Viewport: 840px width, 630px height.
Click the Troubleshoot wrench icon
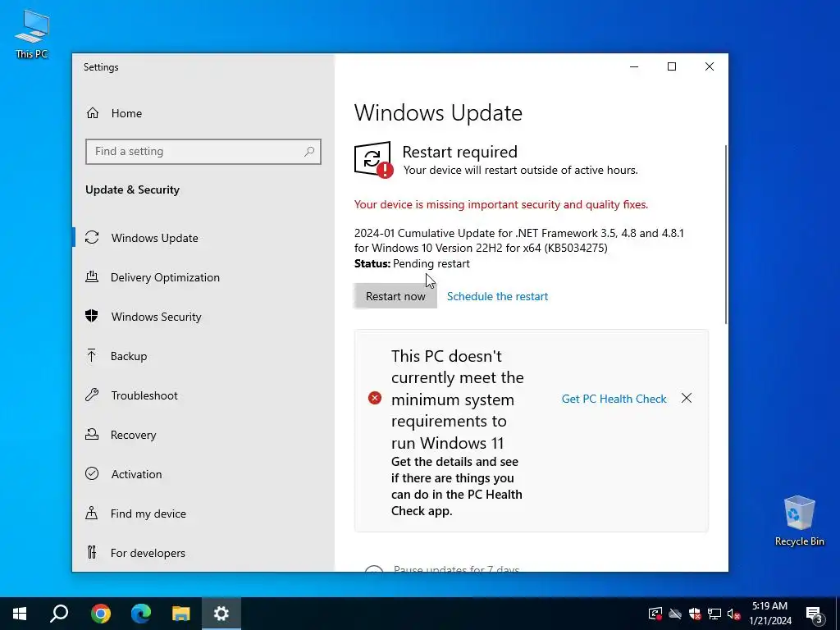click(x=92, y=395)
